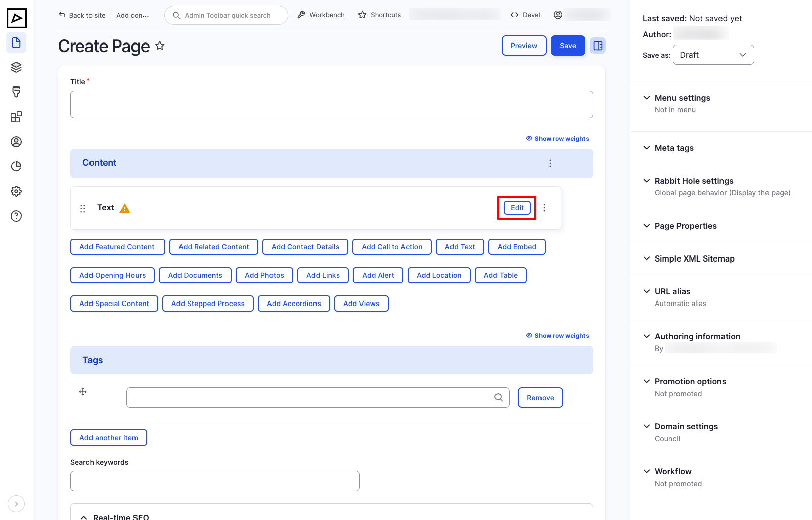
Task: Click into the Title input field
Action: [x=331, y=105]
